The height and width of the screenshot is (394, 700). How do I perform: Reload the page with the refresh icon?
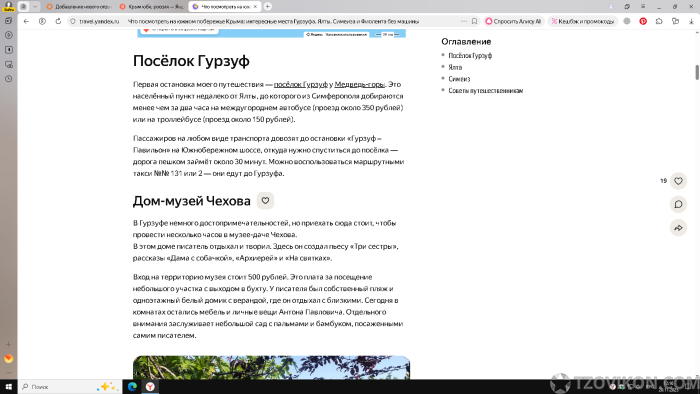(x=58, y=21)
